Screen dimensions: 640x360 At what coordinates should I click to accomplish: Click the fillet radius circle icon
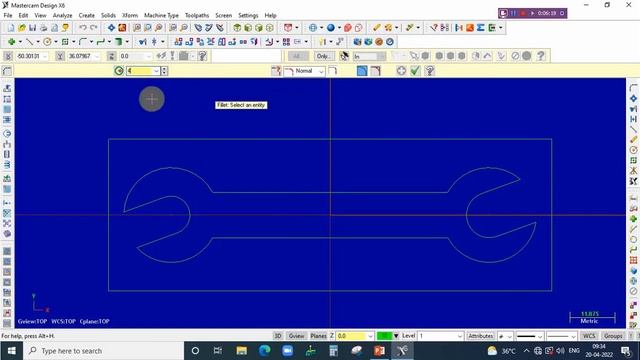[x=119, y=71]
